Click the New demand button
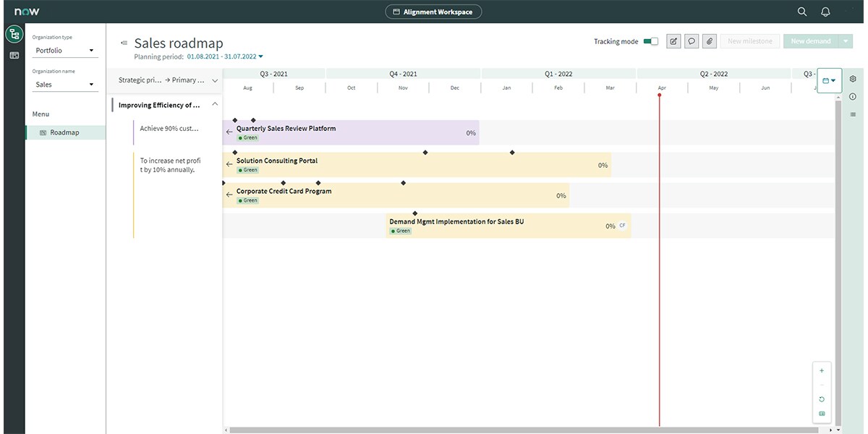868x434 pixels. 810,41
